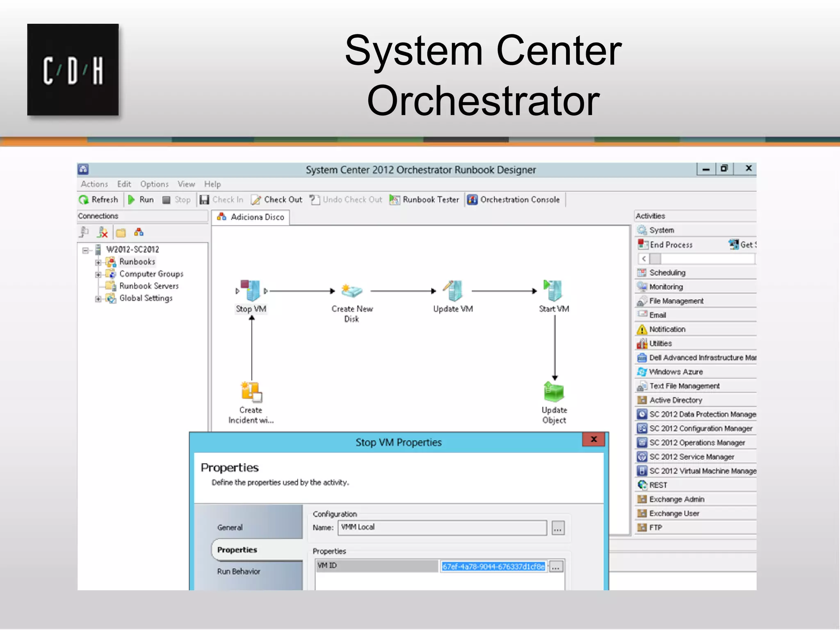This screenshot has height=630, width=840.
Task: Open the FTP activities category
Action: (x=696, y=528)
